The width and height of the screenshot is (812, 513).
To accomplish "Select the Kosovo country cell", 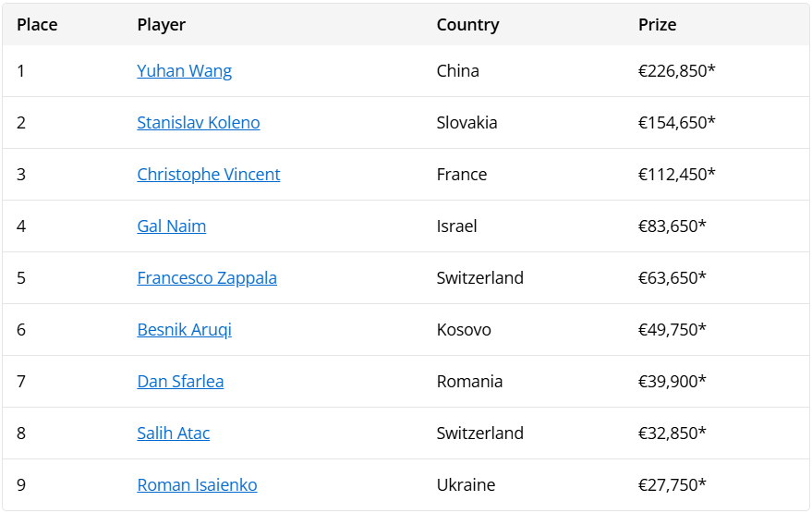I will (x=464, y=330).
